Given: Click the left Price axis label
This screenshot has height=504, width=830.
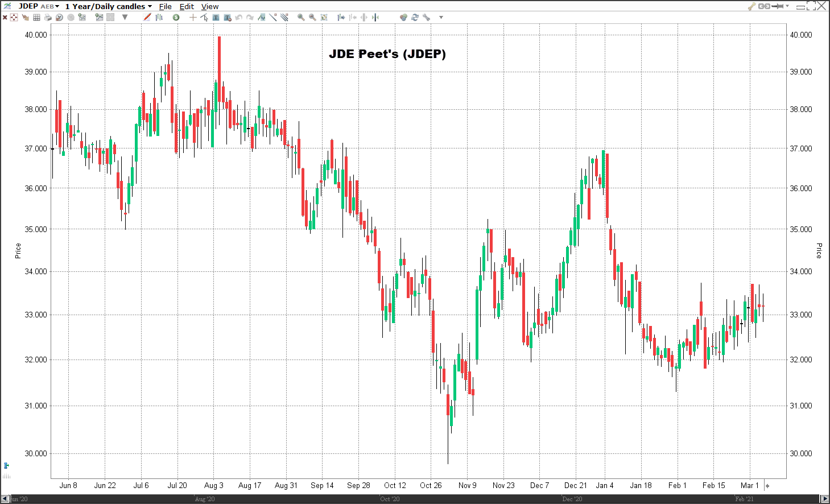Looking at the screenshot, I should tap(18, 250).
